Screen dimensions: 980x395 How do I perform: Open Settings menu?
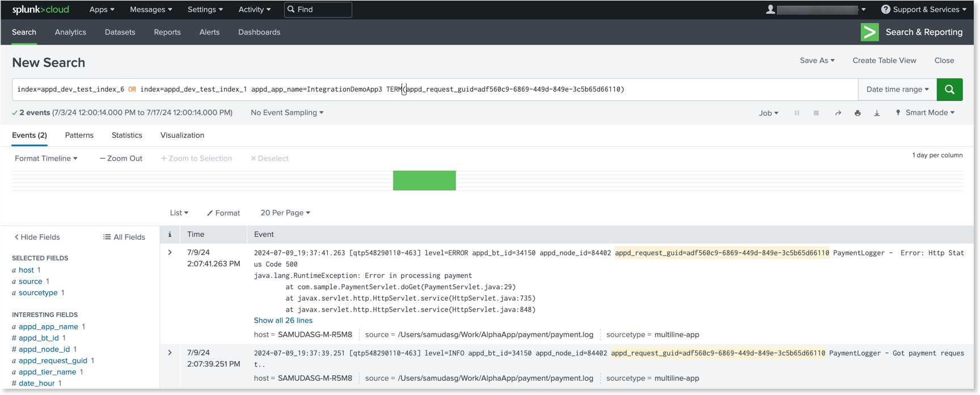click(x=205, y=10)
